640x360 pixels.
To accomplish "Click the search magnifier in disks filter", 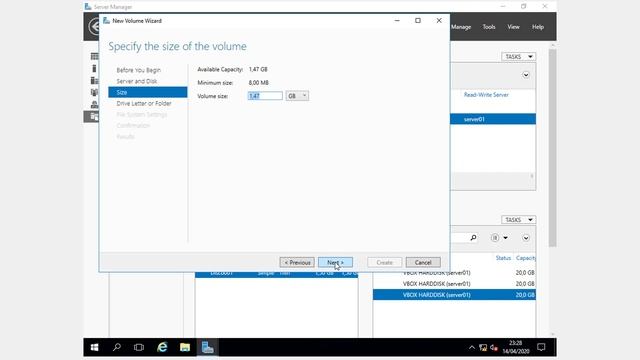I will (473, 238).
